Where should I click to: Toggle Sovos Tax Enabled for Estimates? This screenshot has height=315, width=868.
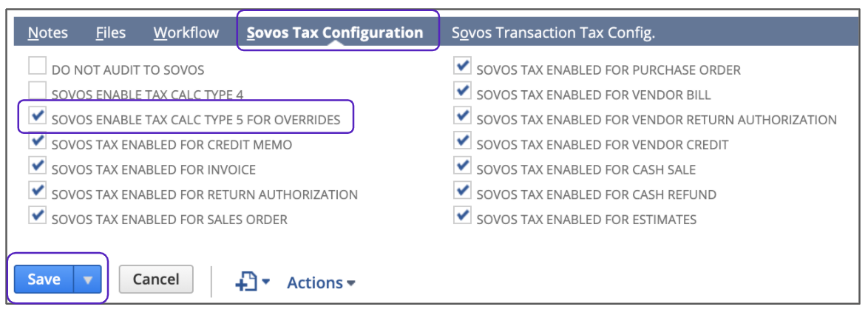point(462,216)
